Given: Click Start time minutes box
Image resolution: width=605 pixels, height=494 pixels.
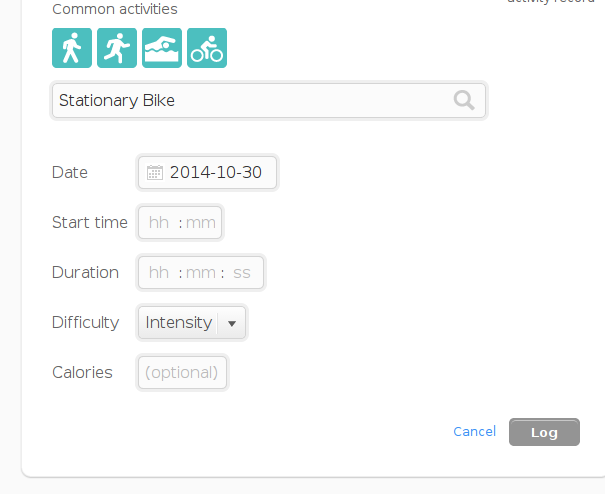Looking at the screenshot, I should tap(201, 223).
